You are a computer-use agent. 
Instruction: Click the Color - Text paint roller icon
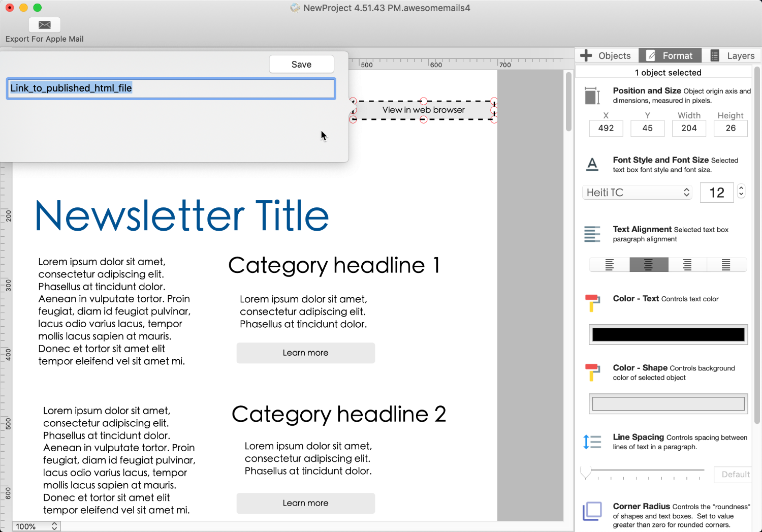[x=592, y=303]
